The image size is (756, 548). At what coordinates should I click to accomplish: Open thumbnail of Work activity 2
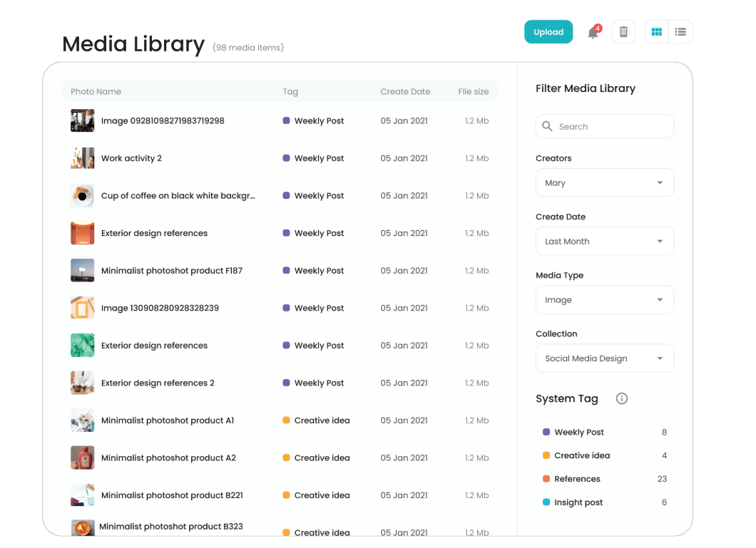tap(83, 158)
